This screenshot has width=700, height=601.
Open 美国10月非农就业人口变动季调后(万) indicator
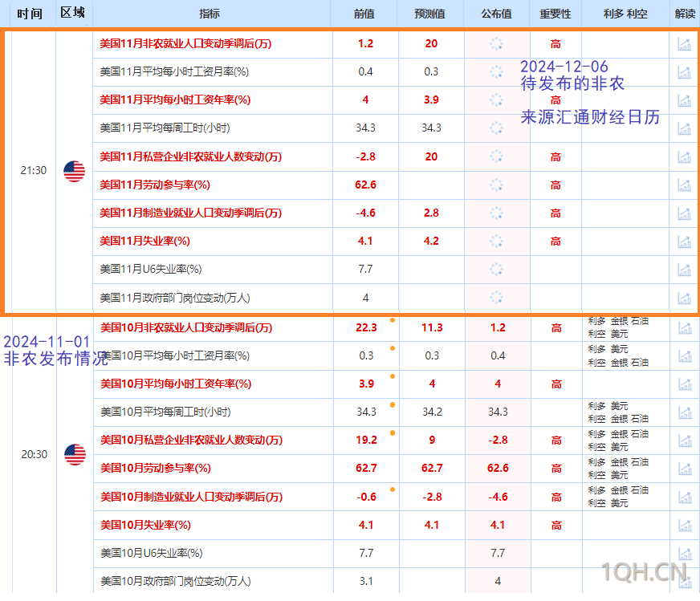point(186,328)
